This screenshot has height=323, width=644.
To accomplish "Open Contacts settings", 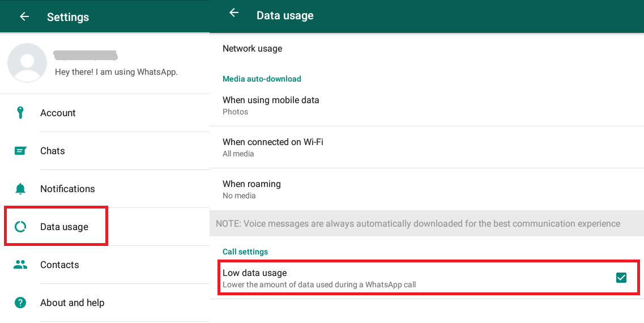I will [105, 265].
